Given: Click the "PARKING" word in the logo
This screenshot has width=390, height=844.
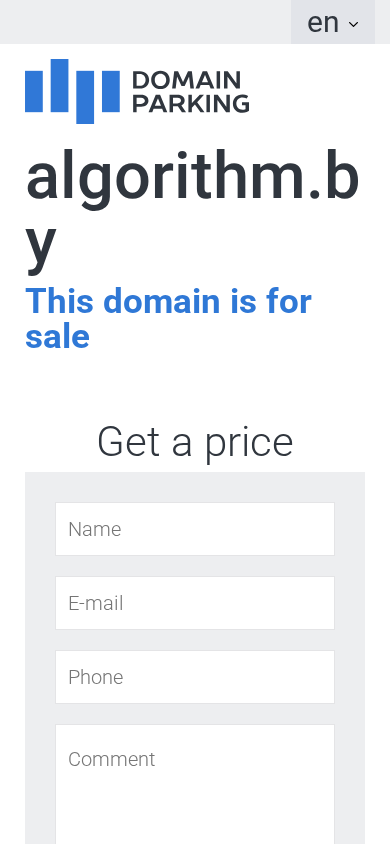Looking at the screenshot, I should point(191,103).
